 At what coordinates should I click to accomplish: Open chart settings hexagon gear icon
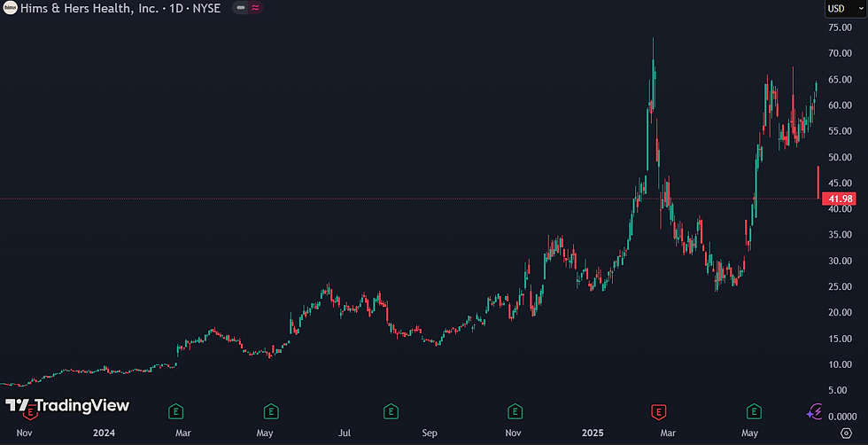tap(846, 433)
